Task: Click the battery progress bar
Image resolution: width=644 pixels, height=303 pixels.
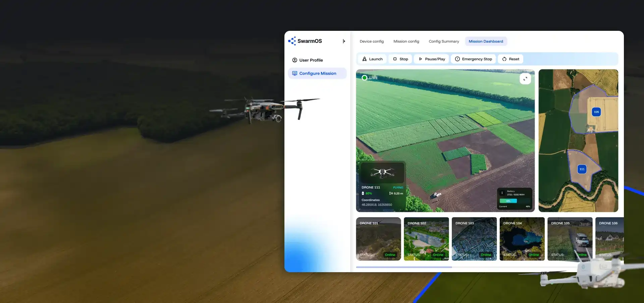Action: pos(515,201)
